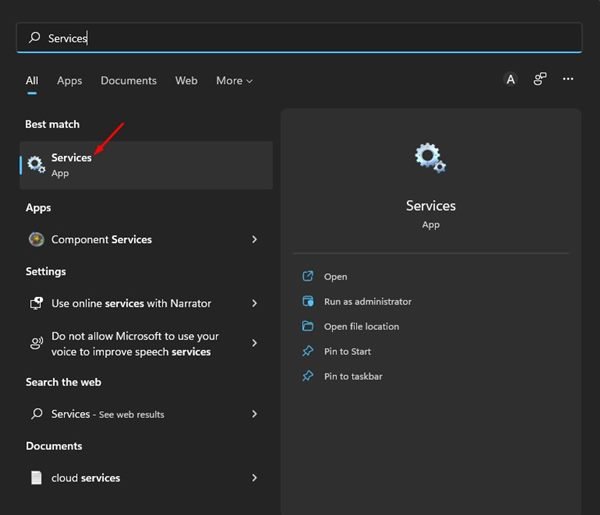Click the Component Services app icon
Viewport: 600px width, 515px height.
pos(36,240)
